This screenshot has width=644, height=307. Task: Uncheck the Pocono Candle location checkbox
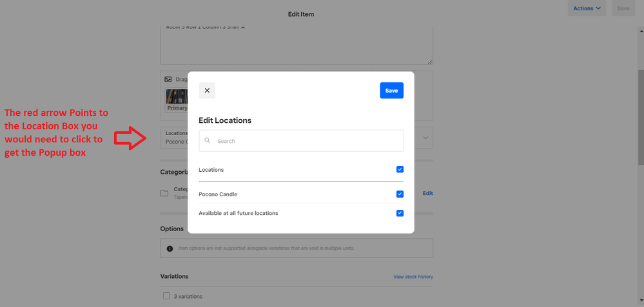pyautogui.click(x=400, y=194)
